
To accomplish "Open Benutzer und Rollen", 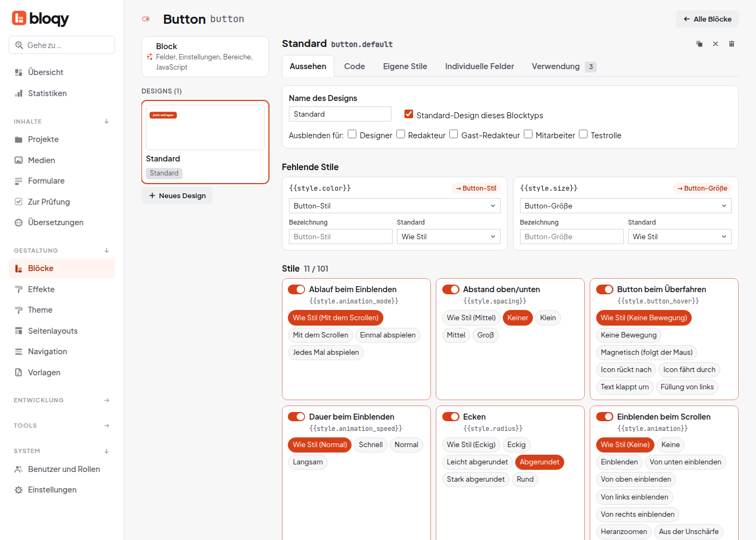I will [x=62, y=469].
